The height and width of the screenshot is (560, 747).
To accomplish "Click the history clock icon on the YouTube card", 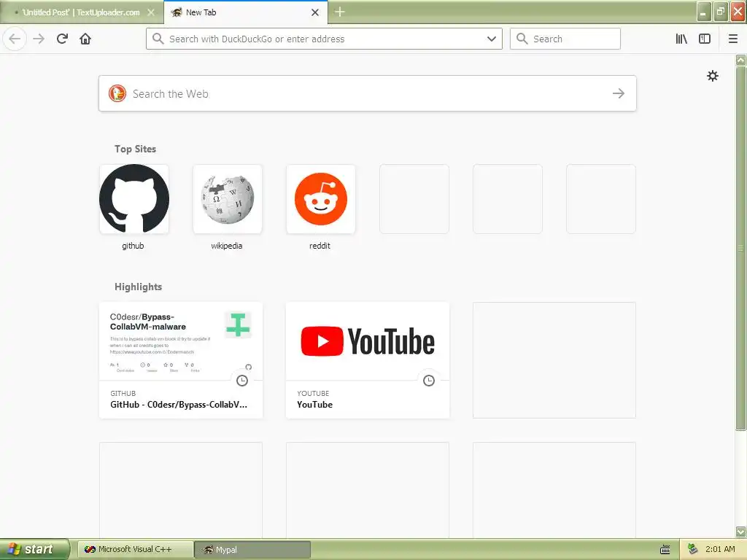I will click(x=429, y=381).
